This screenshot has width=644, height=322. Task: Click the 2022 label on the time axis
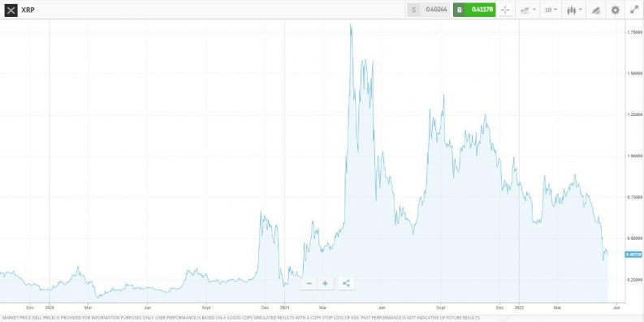(519, 307)
